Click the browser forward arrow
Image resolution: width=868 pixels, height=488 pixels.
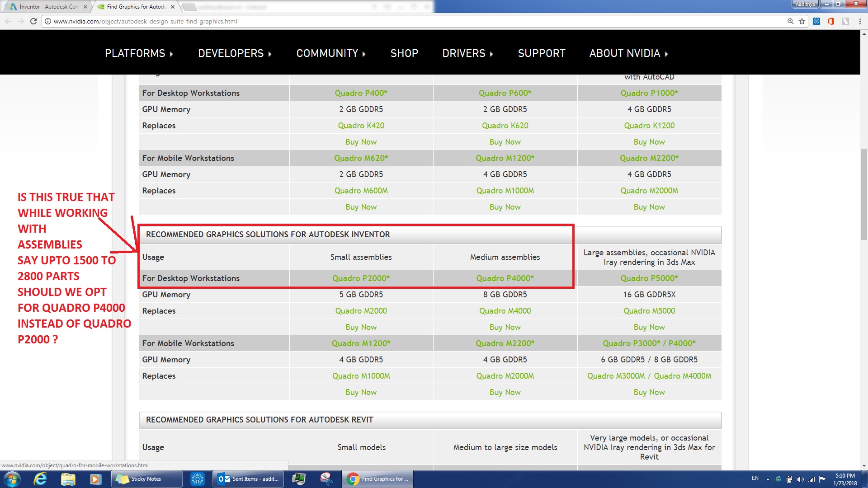pos(20,21)
